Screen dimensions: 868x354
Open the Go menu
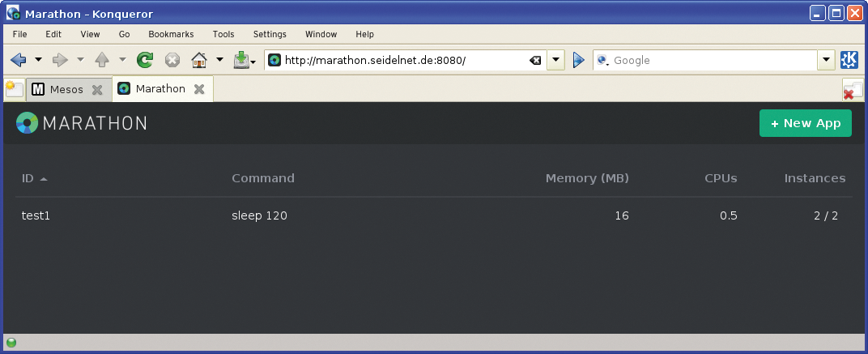pos(125,34)
